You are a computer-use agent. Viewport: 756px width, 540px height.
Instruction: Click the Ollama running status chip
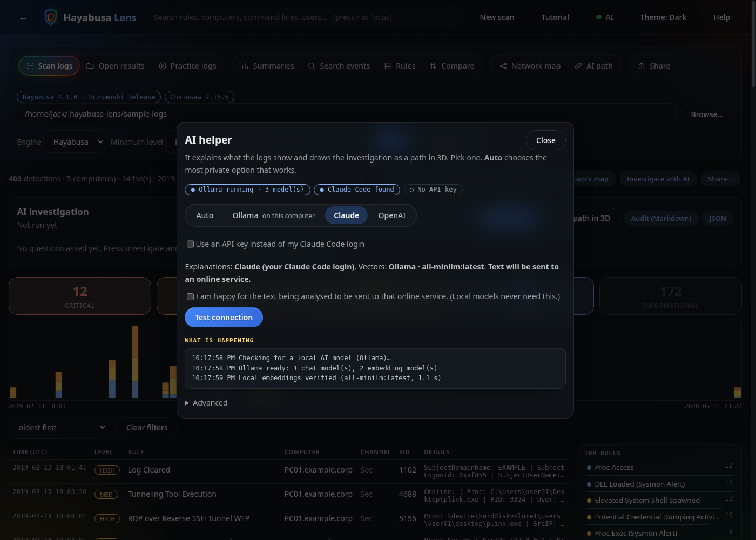247,190
